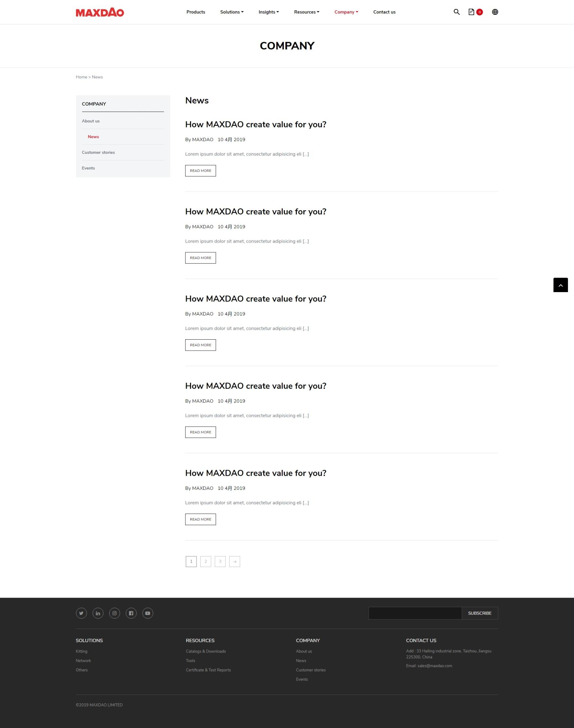The image size is (574, 728).
Task: Select News in Company sidebar
Action: [93, 137]
